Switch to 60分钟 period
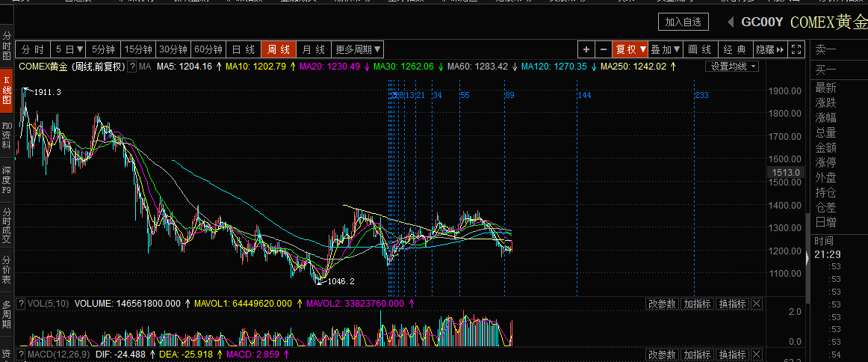Viewport: 868px width, 362px height. click(x=208, y=49)
